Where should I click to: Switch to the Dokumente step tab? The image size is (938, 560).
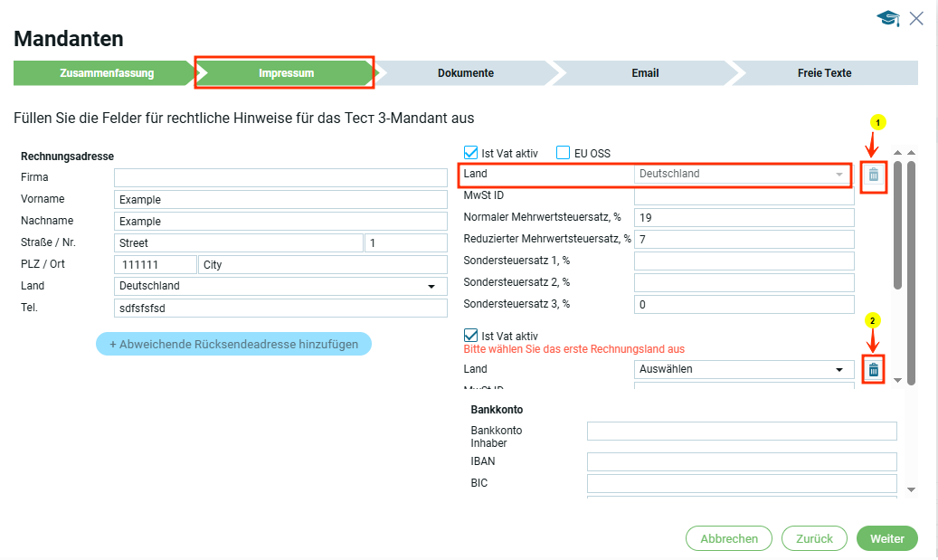(465, 73)
